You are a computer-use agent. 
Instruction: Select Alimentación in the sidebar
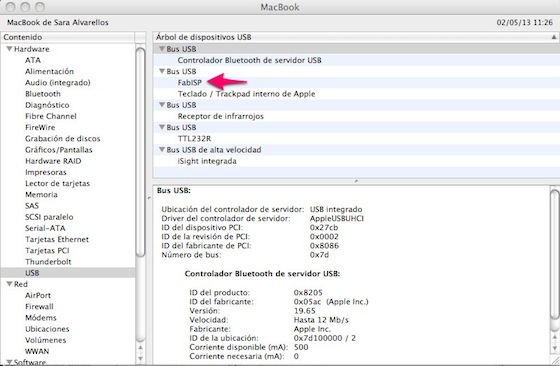tap(49, 71)
